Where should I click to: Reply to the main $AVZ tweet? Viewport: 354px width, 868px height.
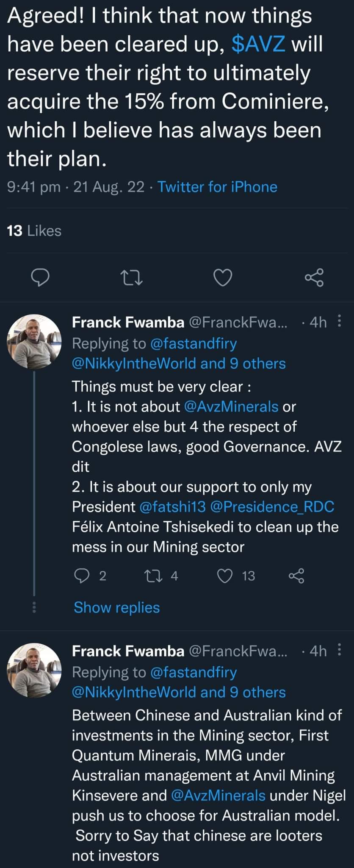(41, 278)
